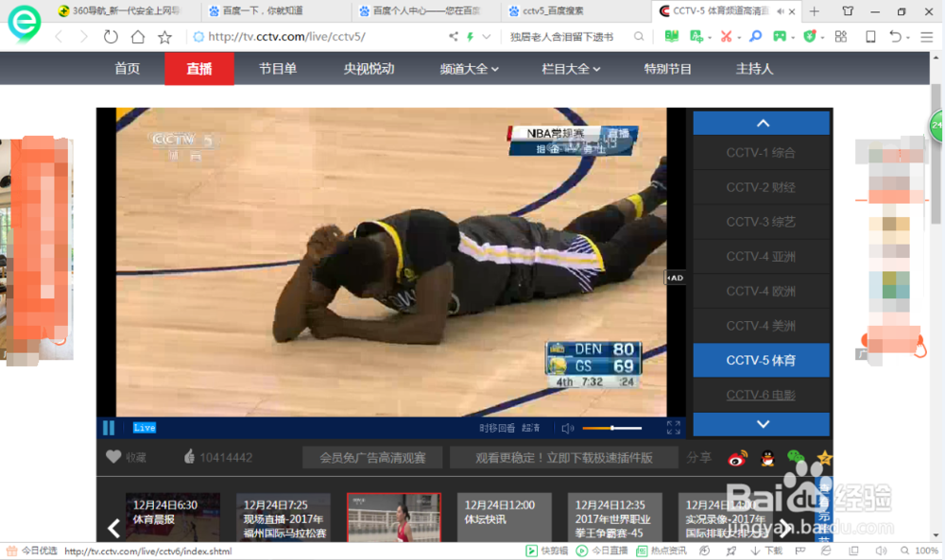
Task: Click the mobile phone icon in the toolbar
Action: coord(870,37)
